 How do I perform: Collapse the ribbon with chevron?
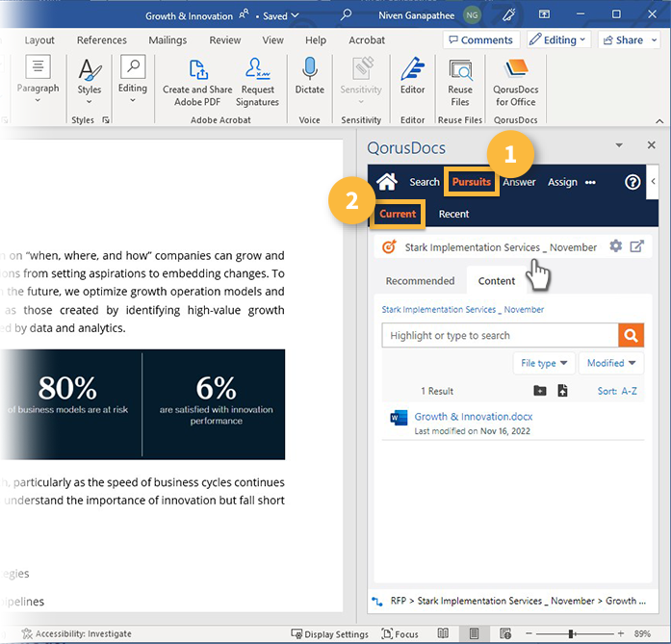click(659, 121)
